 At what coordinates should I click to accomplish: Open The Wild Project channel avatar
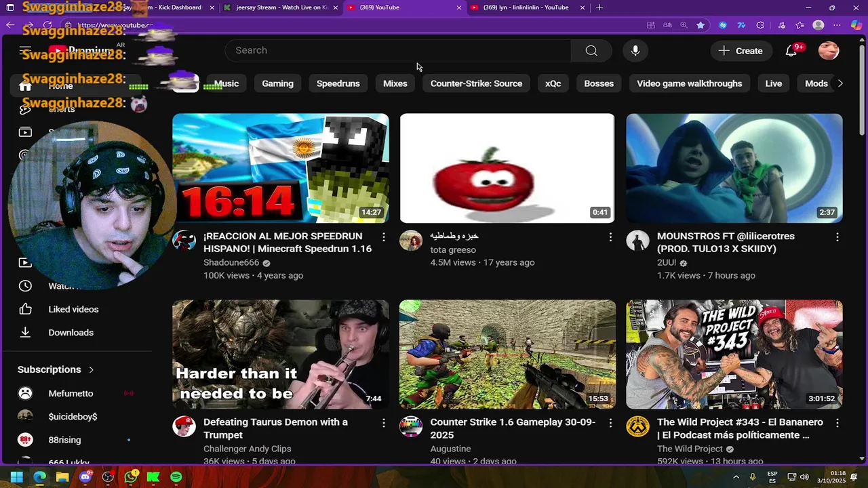tap(637, 426)
